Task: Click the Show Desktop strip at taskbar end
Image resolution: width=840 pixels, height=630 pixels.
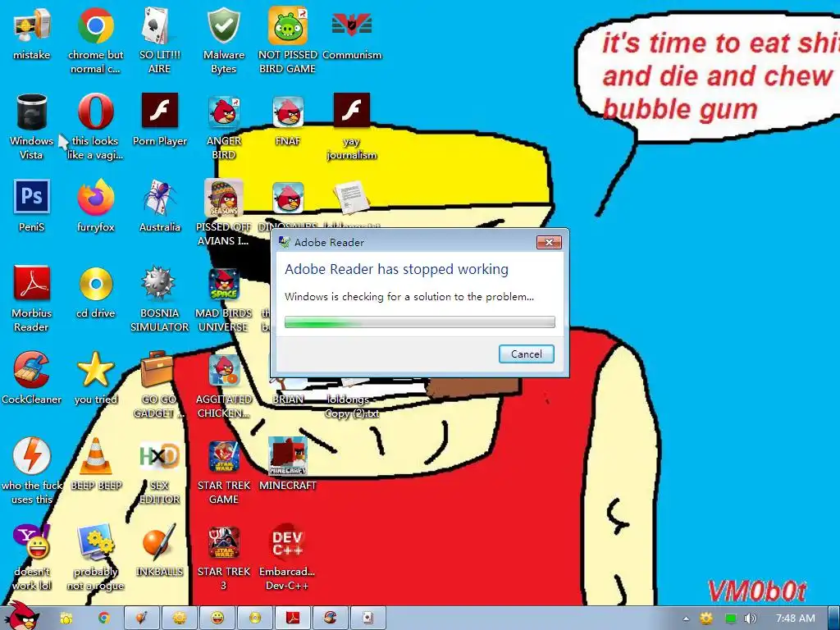Action: (834, 619)
